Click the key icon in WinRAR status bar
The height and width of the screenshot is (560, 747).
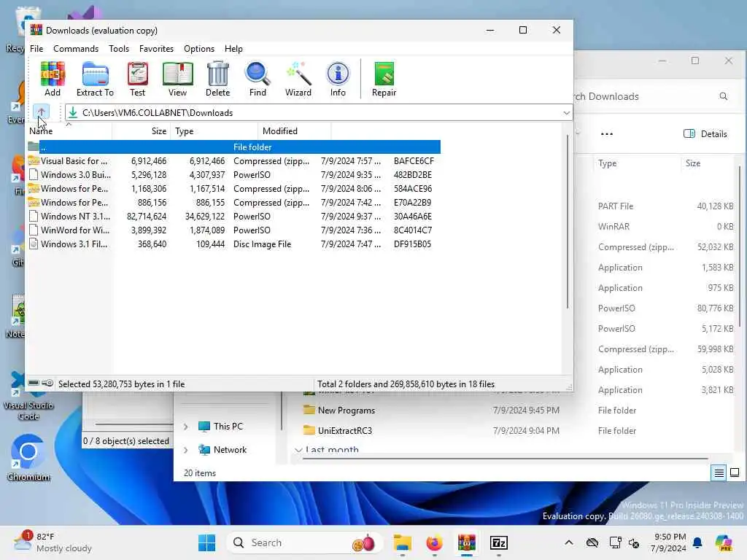click(x=47, y=384)
